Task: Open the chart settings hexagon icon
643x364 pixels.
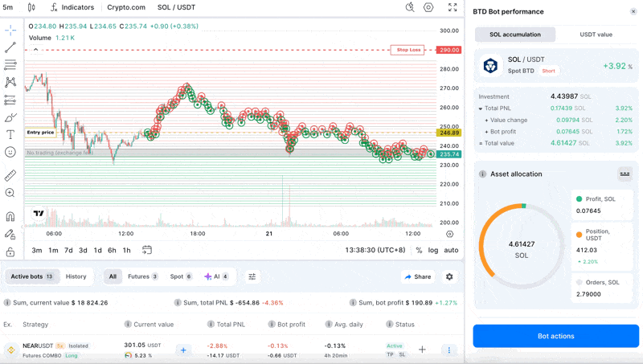Action: 428,7
